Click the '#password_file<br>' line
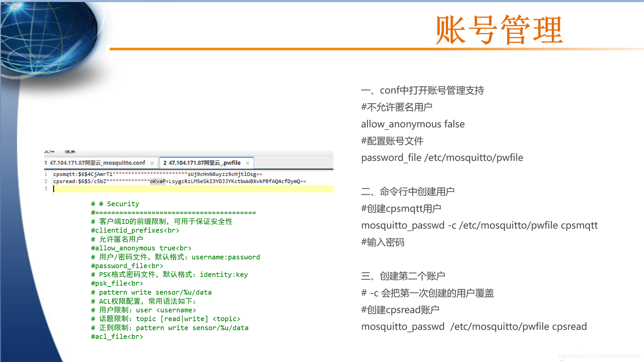Image resolution: width=644 pixels, height=362 pixels. coord(127,266)
